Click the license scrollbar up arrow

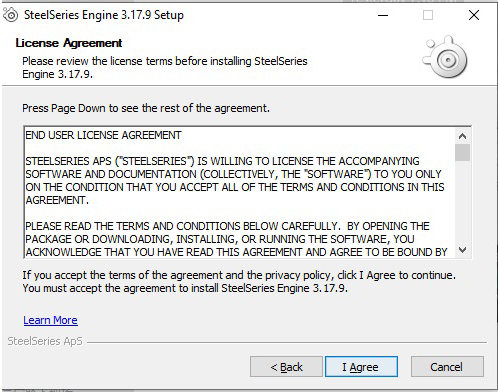(462, 136)
